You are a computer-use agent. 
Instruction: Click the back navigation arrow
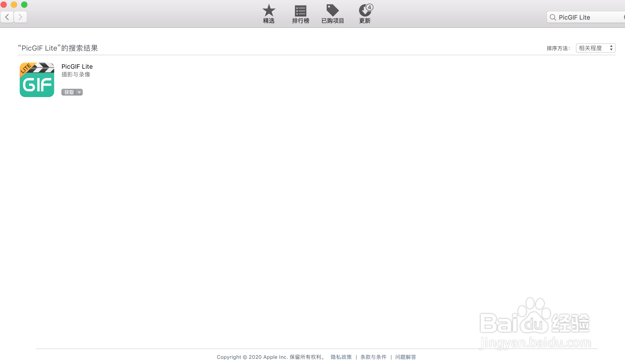[x=7, y=17]
